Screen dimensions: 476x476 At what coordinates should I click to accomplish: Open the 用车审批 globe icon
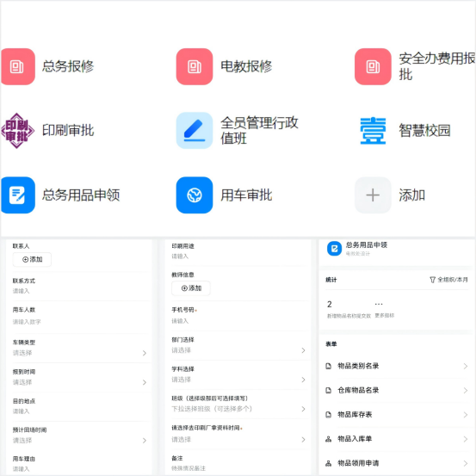coord(195,195)
